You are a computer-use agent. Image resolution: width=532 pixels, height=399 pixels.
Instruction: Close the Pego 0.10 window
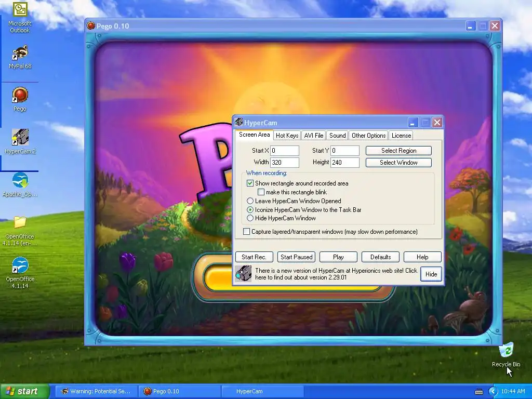(495, 26)
